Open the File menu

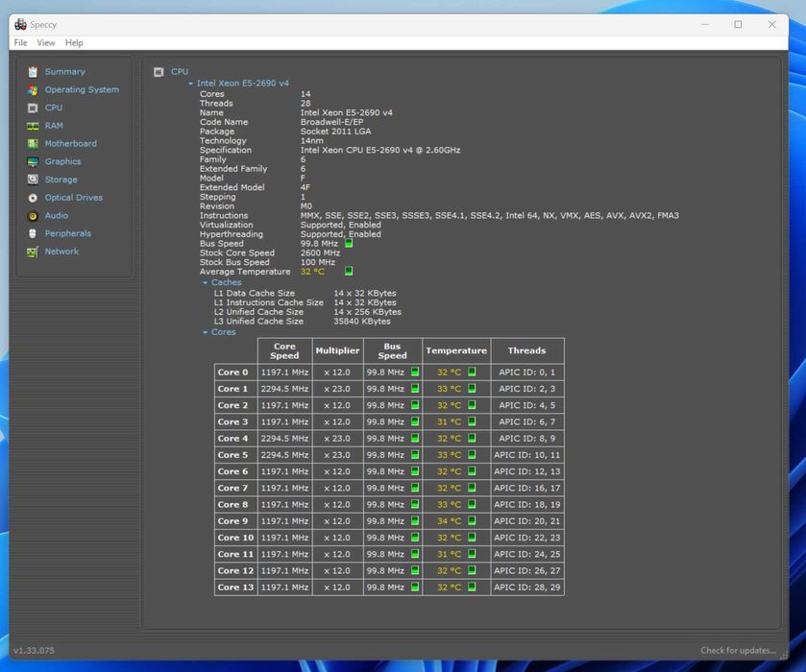pyautogui.click(x=20, y=42)
